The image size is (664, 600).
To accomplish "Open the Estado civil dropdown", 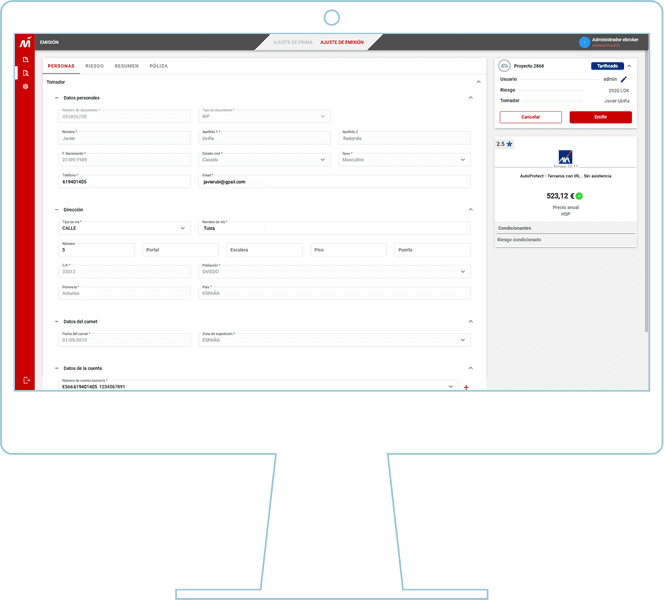I will (264, 159).
